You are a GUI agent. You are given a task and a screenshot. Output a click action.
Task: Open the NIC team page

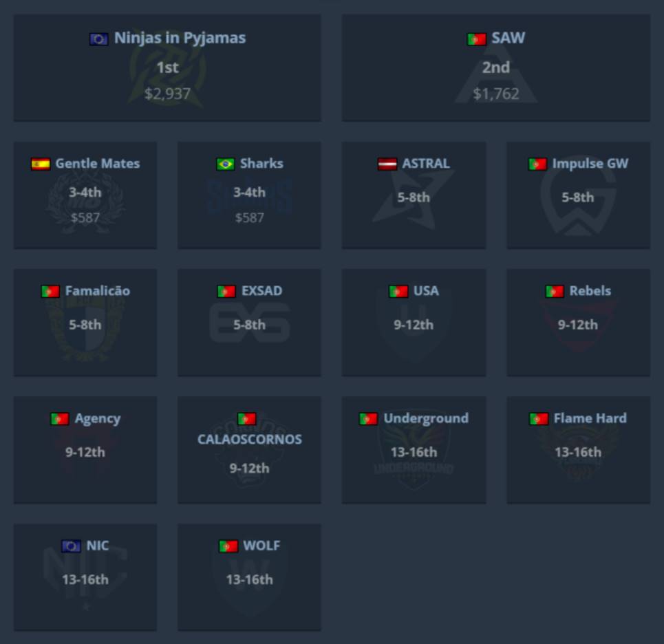(98, 546)
